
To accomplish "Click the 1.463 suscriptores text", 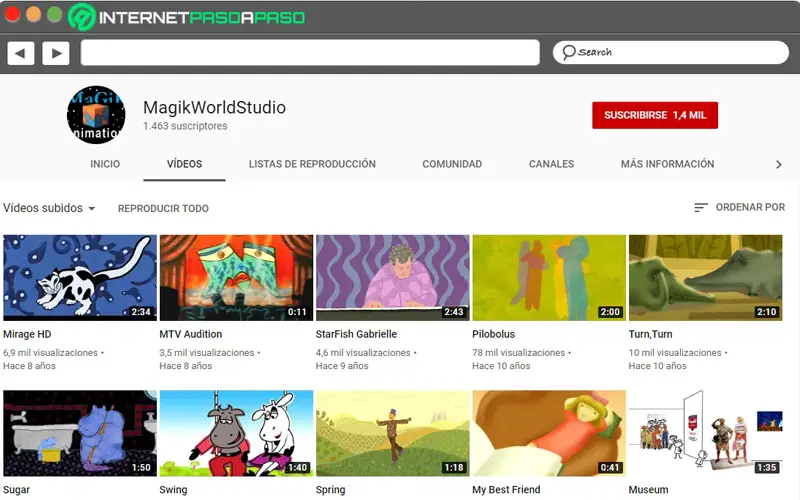I will (x=185, y=126).
